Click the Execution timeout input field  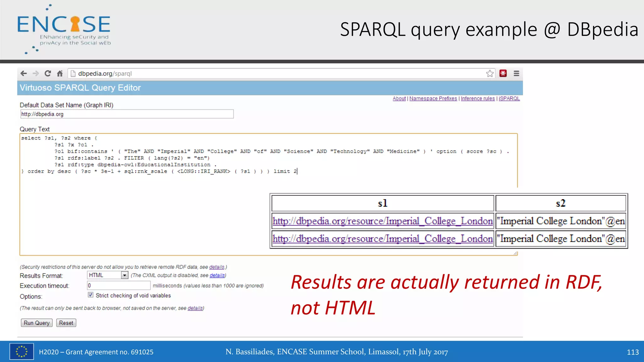(119, 286)
